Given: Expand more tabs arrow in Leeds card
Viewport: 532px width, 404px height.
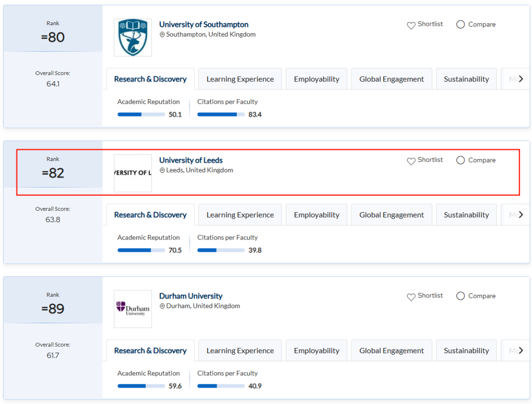Looking at the screenshot, I should pyautogui.click(x=521, y=214).
